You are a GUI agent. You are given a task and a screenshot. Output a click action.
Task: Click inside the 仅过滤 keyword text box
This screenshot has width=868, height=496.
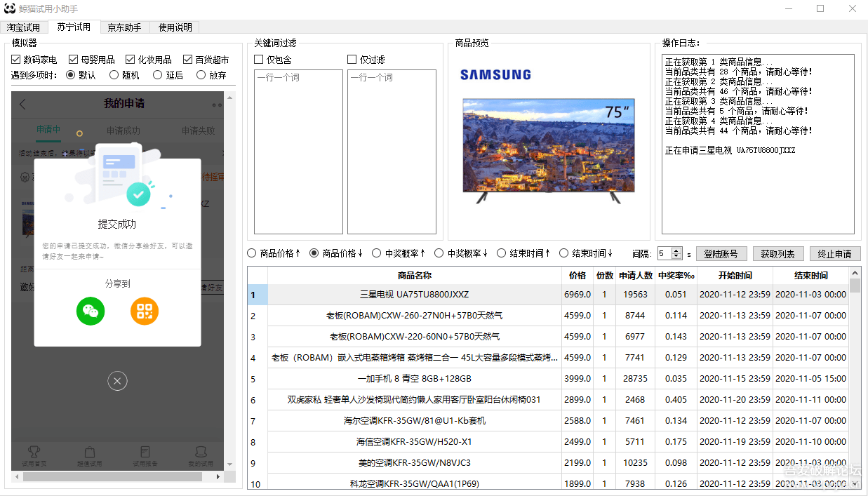click(392, 154)
